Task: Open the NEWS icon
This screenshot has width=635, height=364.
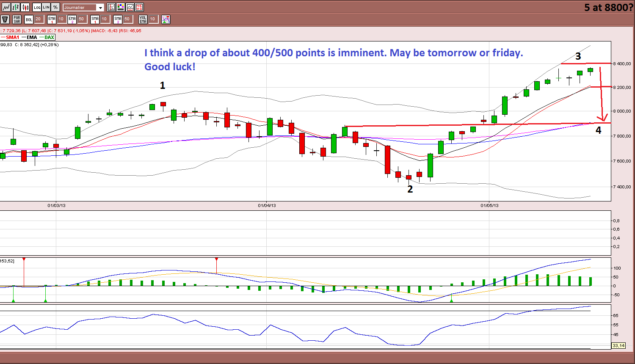Action: tap(139, 7)
